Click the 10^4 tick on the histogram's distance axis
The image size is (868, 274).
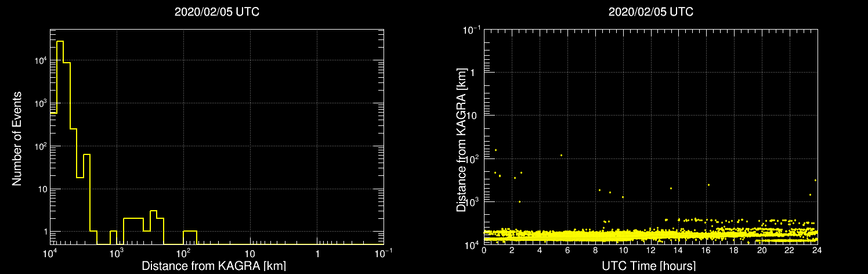coord(50,253)
